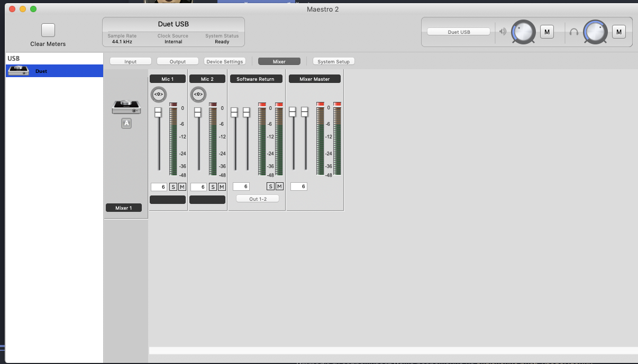Click the Mixer Master right fader handle
The width and height of the screenshot is (638, 364).
pyautogui.click(x=304, y=112)
